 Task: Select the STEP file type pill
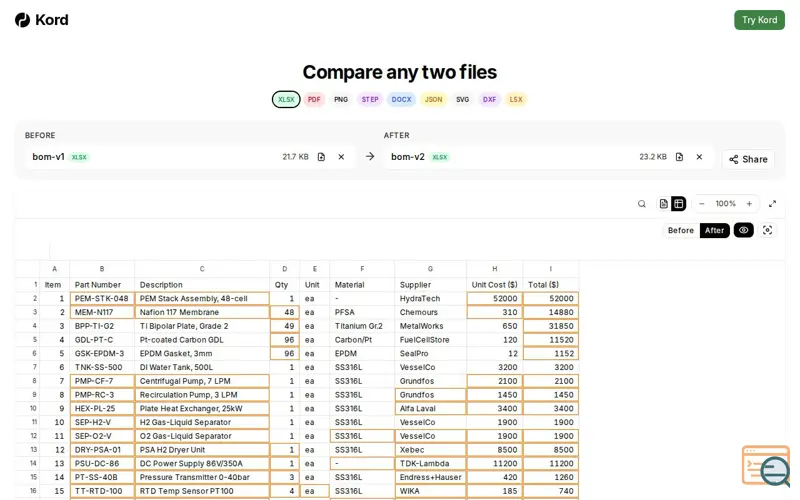point(370,99)
